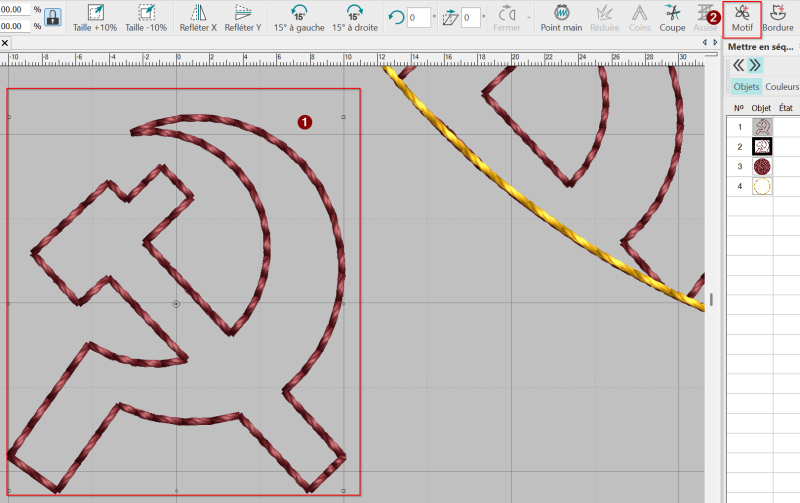Close the document tab with X
The width and height of the screenshot is (800, 503).
pos(5,43)
